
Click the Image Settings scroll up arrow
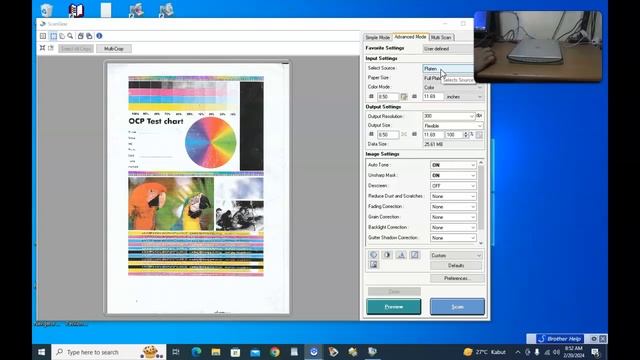point(481,162)
